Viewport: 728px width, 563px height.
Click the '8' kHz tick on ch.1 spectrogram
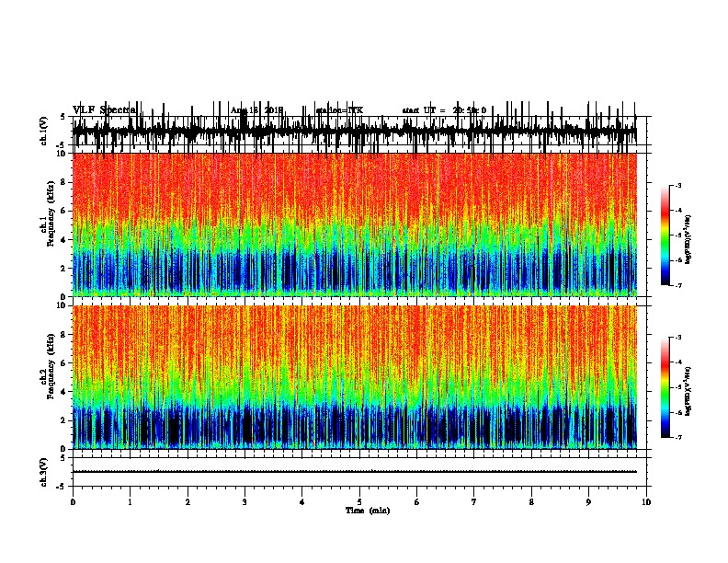click(63, 182)
